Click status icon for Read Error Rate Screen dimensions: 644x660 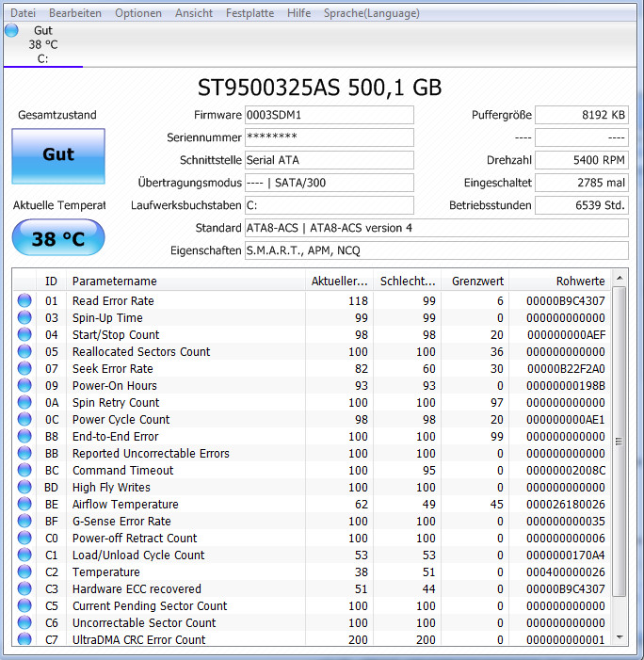point(24,300)
